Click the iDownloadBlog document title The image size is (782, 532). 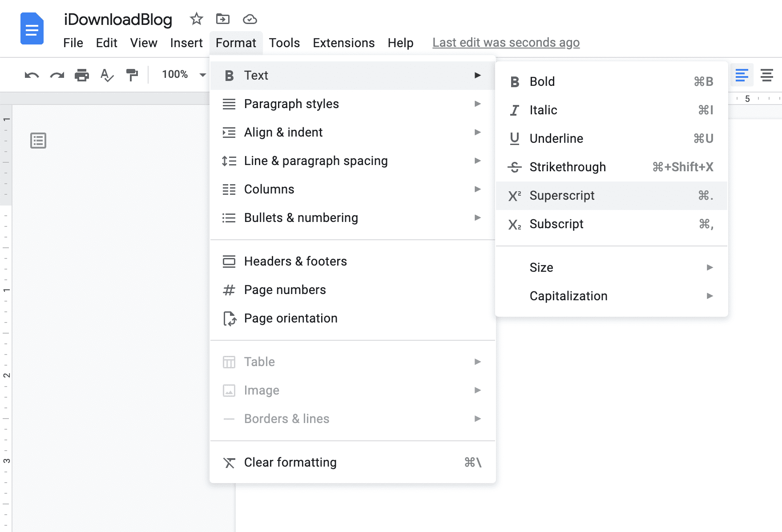point(118,20)
